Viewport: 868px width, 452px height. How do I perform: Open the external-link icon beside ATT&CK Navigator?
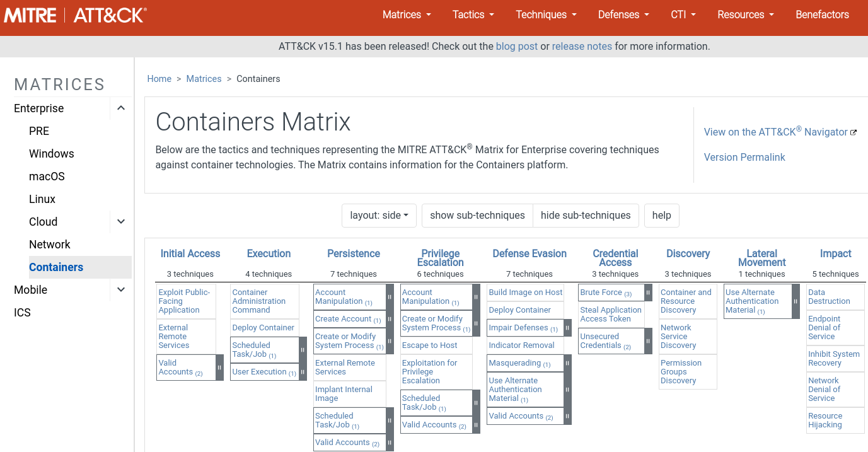(x=854, y=132)
